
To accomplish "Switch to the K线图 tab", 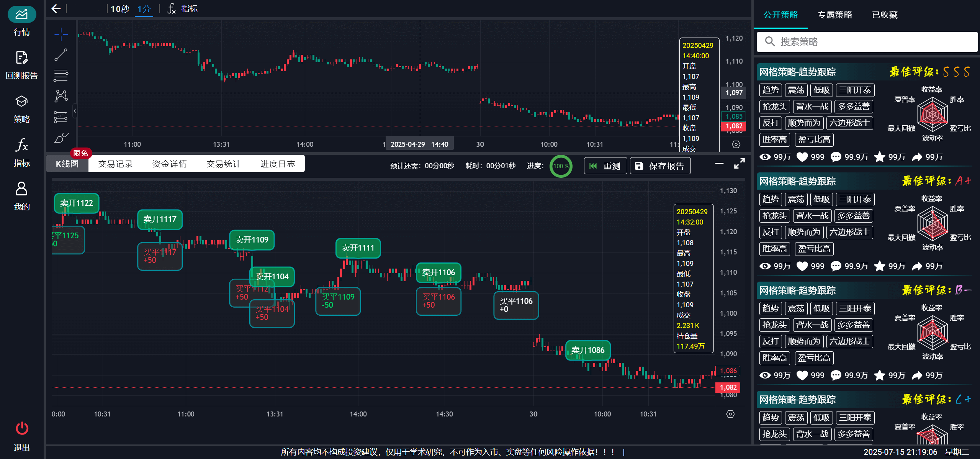I will click(67, 164).
